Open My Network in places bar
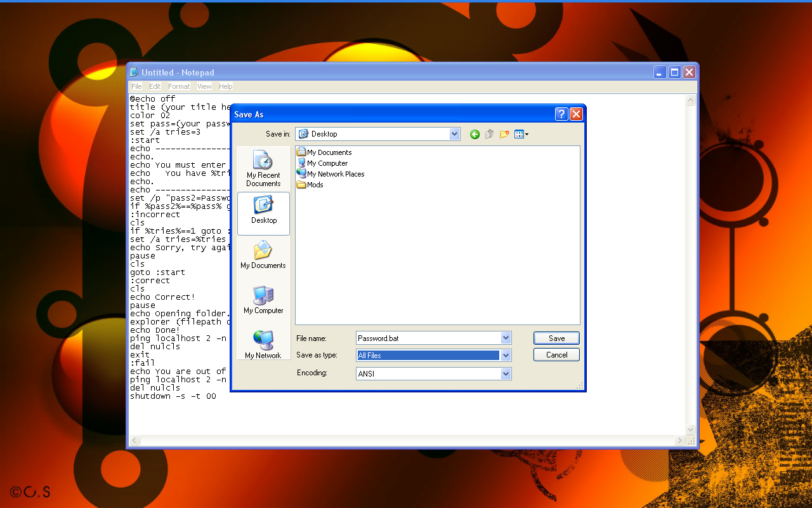 263,345
